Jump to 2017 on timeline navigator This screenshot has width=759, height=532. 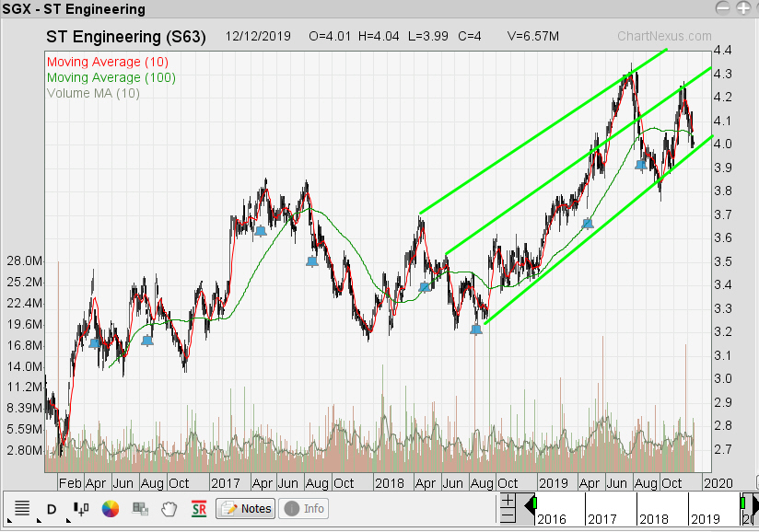[602, 519]
